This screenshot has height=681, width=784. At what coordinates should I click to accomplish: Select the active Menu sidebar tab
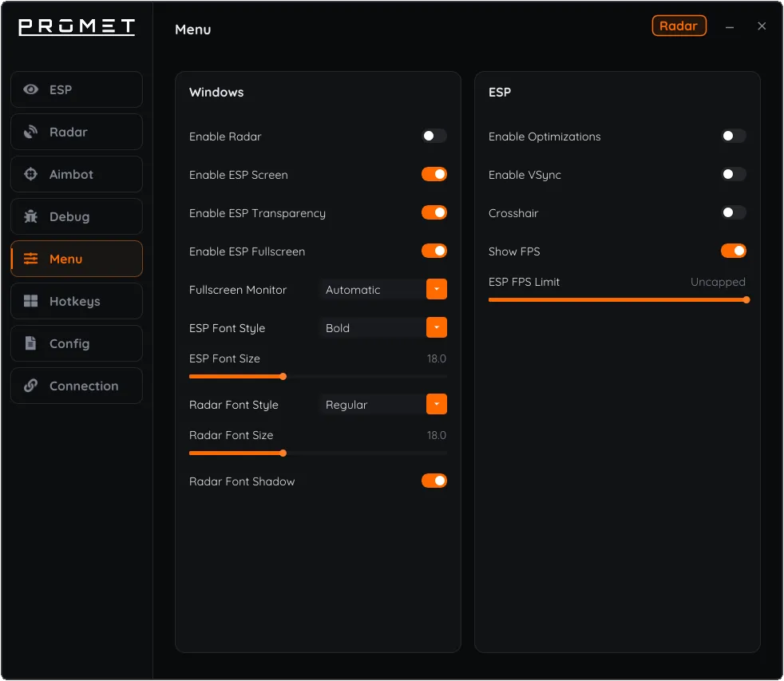coord(77,259)
